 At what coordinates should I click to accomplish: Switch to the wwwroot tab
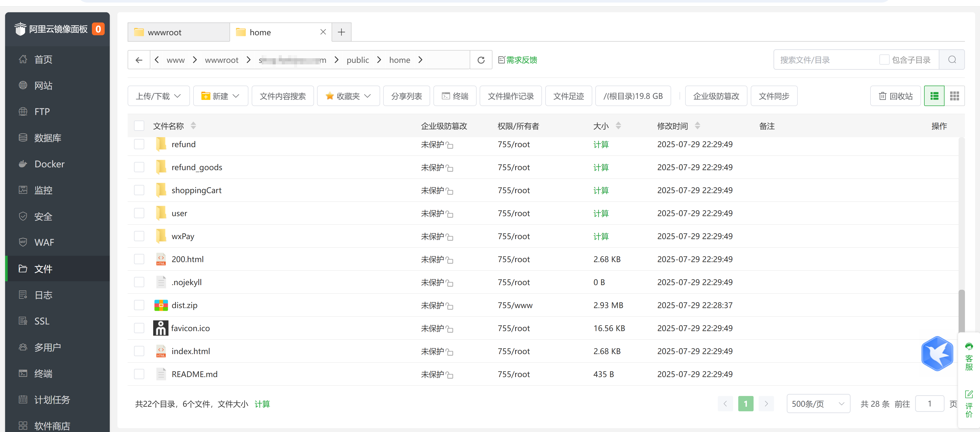click(x=178, y=32)
